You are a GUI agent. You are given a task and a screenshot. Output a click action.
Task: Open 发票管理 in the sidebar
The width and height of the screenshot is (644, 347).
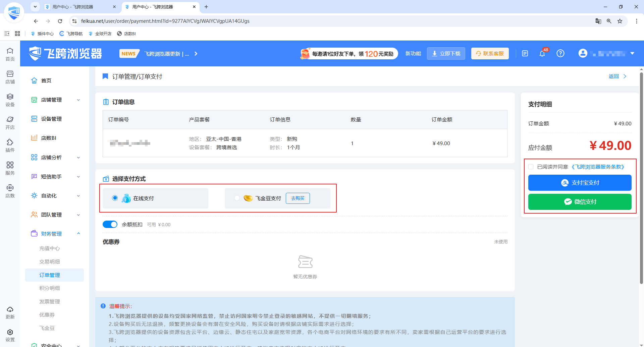(x=50, y=301)
